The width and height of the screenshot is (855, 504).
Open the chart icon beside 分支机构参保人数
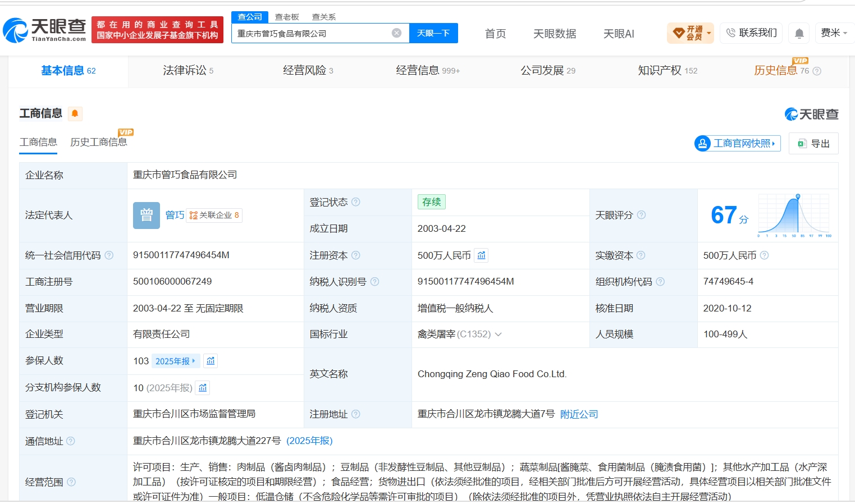[203, 388]
